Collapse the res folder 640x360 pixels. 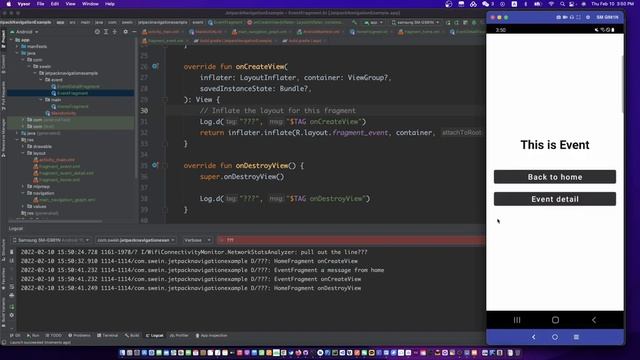pos(17,140)
